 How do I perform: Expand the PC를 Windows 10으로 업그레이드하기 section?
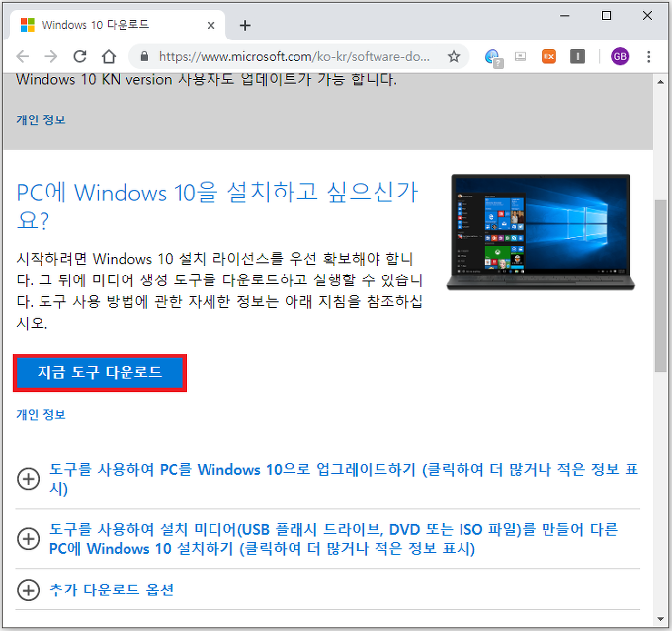tap(344, 479)
